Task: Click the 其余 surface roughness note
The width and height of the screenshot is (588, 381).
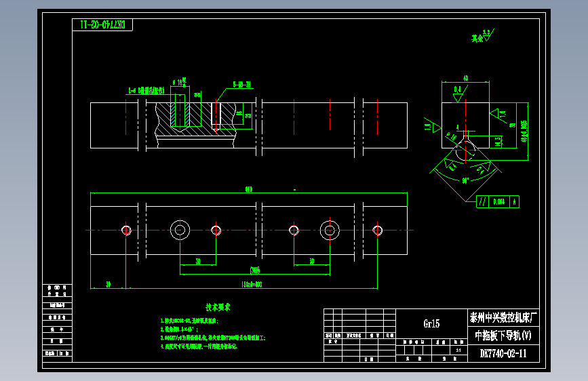Action: 483,37
